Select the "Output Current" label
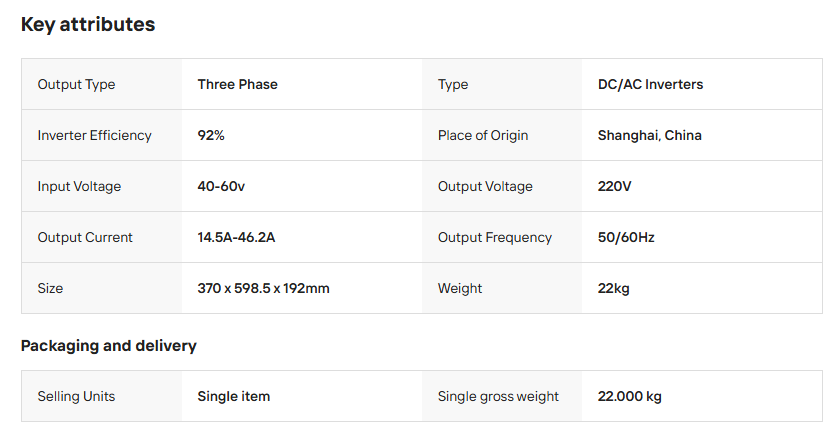The image size is (839, 441). 85,237
